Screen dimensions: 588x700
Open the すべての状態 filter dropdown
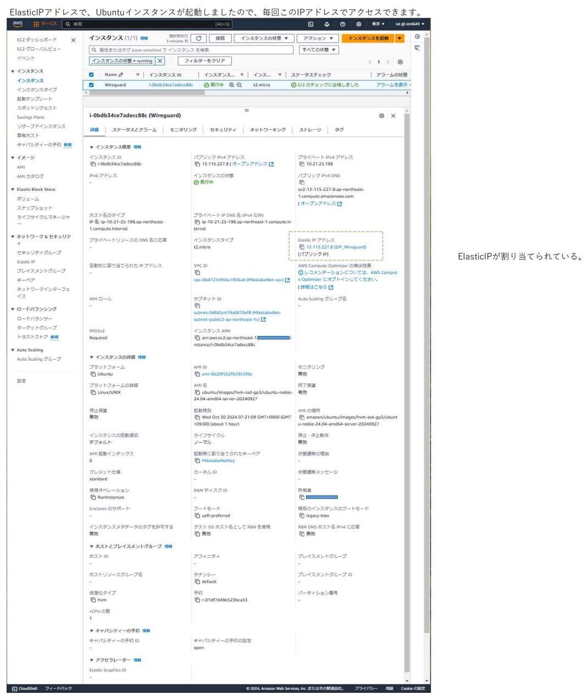coord(319,50)
